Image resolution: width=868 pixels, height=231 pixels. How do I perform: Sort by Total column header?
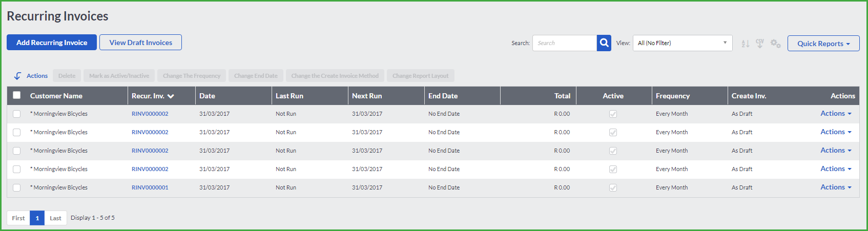(x=562, y=96)
